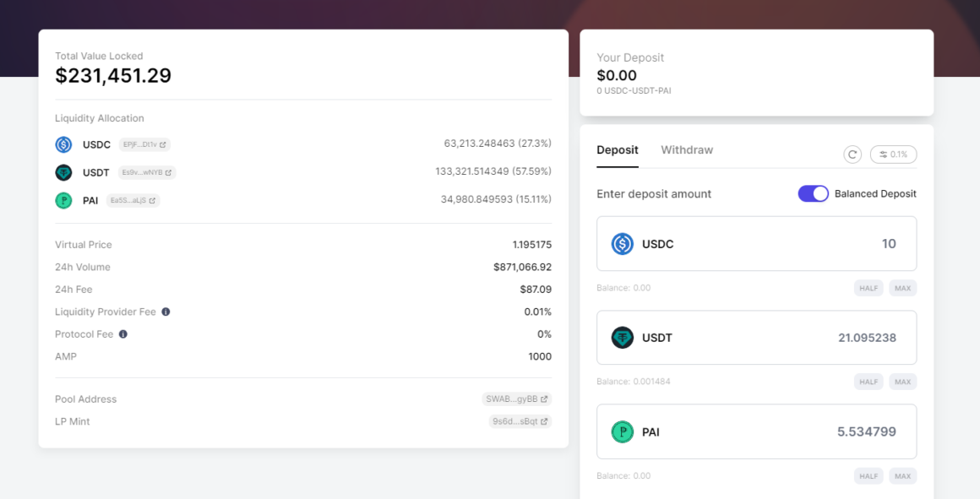This screenshot has width=980, height=499.
Task: Click the external link icon on USDT token address
Action: 169,172
